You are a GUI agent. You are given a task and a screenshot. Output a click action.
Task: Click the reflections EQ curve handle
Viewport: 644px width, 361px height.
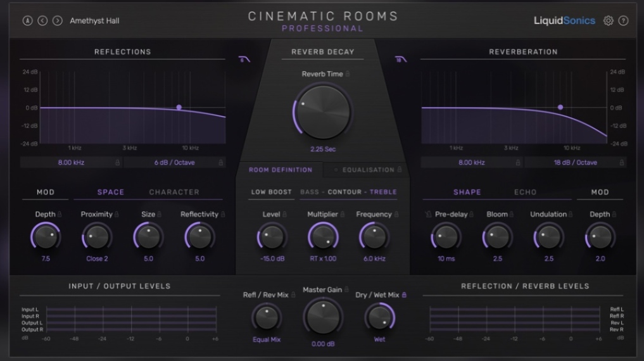click(179, 107)
